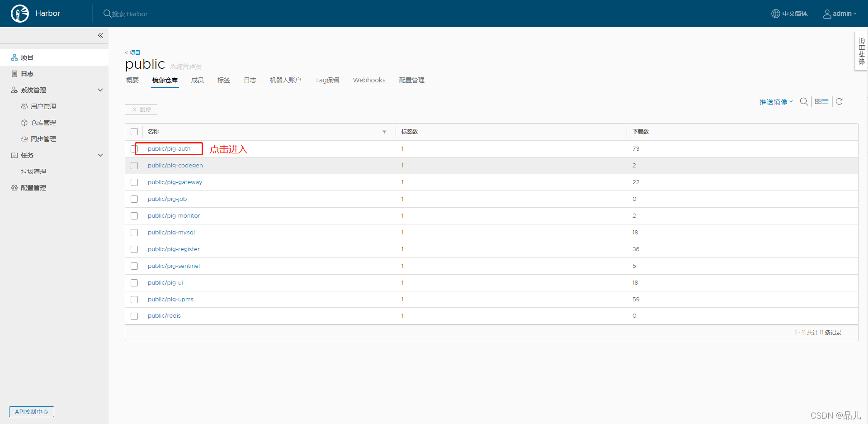Open repository search magnifier icon
The image size is (868, 424).
pyautogui.click(x=804, y=101)
